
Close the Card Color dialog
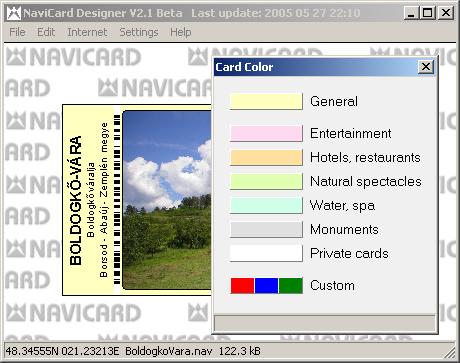426,67
